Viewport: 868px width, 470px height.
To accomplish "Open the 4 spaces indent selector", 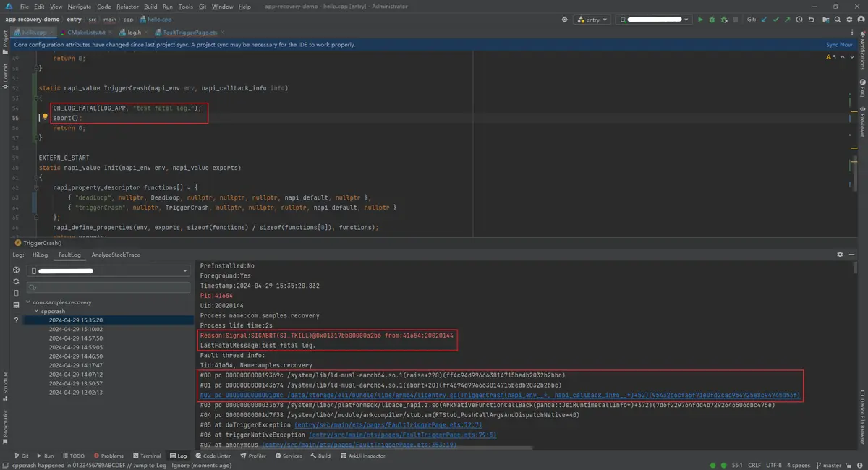I will coord(799,465).
